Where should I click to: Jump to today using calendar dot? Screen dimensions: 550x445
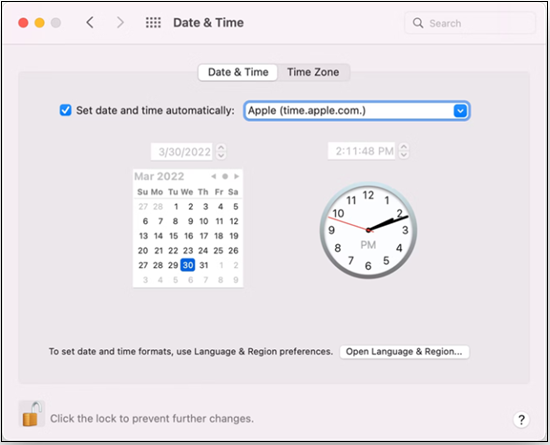225,176
